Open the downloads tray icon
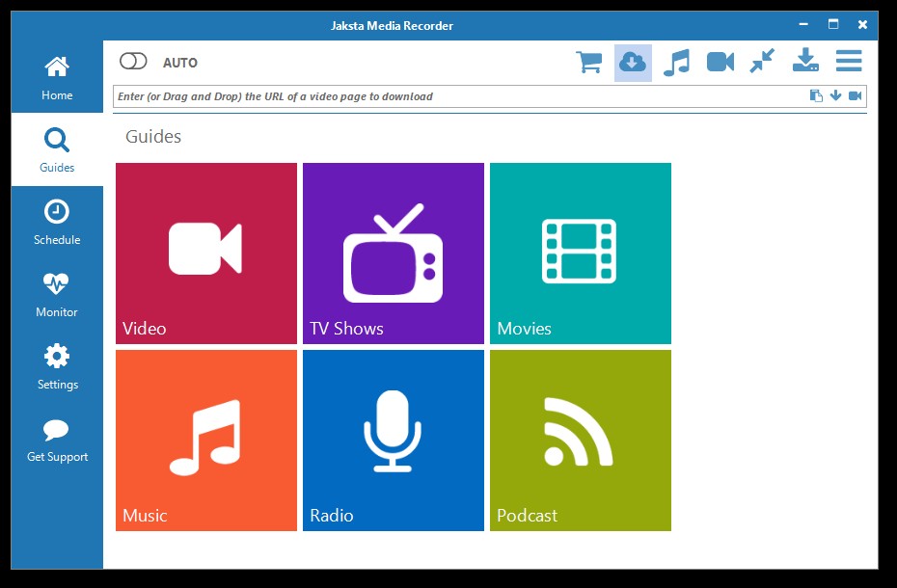The image size is (897, 588). (x=805, y=62)
